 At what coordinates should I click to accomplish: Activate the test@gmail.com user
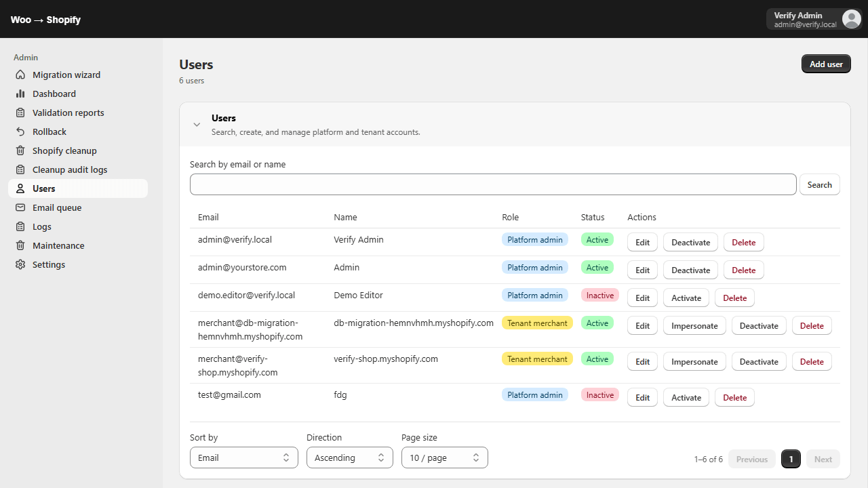coord(686,397)
